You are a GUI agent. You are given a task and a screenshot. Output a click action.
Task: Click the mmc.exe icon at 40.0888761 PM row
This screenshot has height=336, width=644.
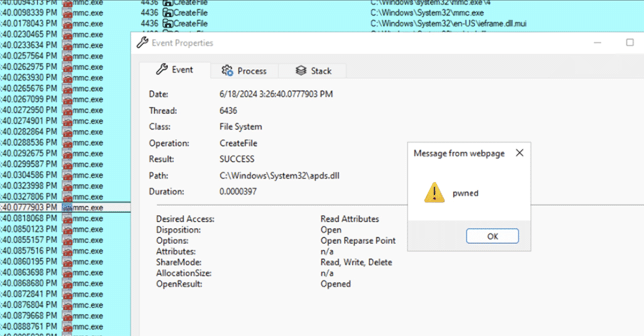[x=68, y=327]
